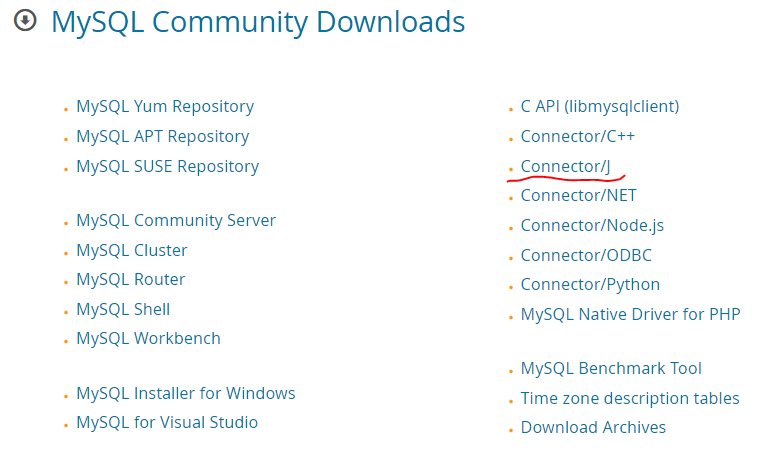Open the MySQL Benchmark Tool link
Image resolution: width=782 pixels, height=467 pixels.
click(611, 369)
